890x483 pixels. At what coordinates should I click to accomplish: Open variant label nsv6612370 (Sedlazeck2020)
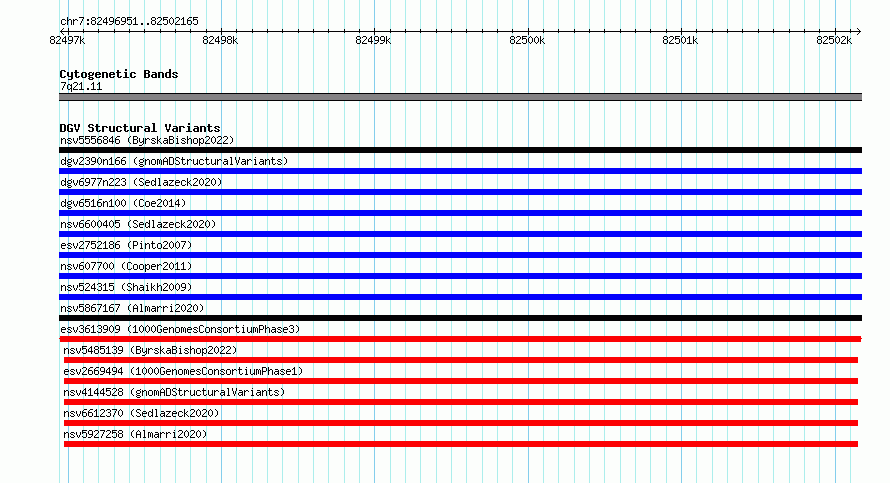(x=141, y=413)
